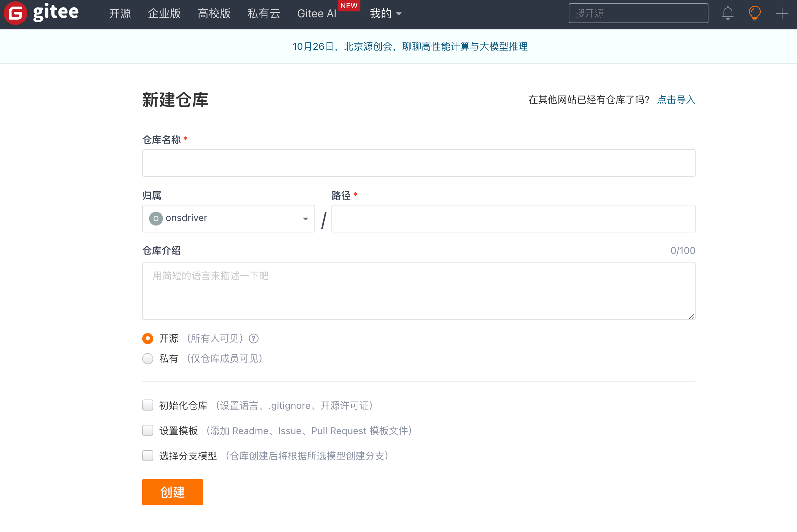Enable the 初始化仓库 checkbox
Viewport: 797px width, 532px height.
[x=148, y=405]
